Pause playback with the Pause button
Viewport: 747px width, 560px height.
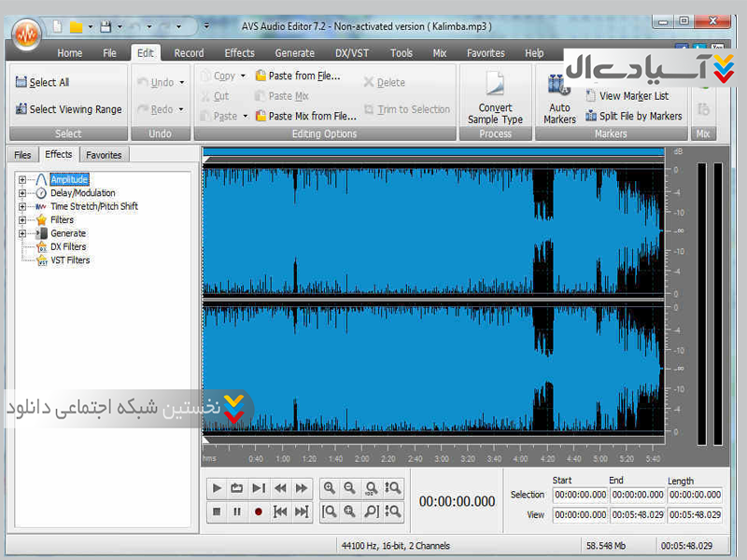tap(237, 511)
